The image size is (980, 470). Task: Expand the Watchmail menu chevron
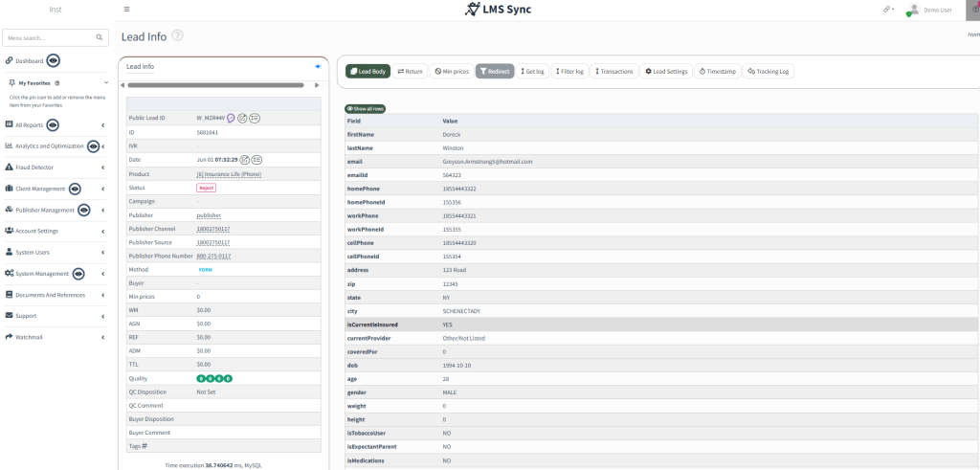point(102,338)
